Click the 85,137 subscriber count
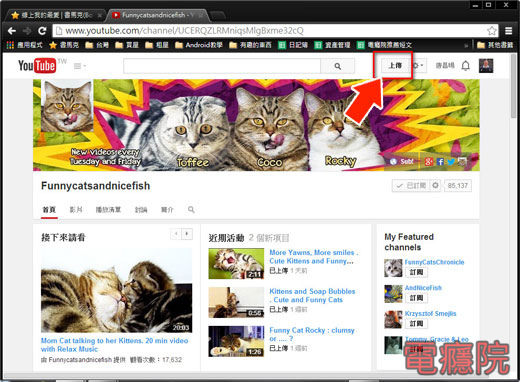The width and height of the screenshot is (520, 382). [458, 186]
